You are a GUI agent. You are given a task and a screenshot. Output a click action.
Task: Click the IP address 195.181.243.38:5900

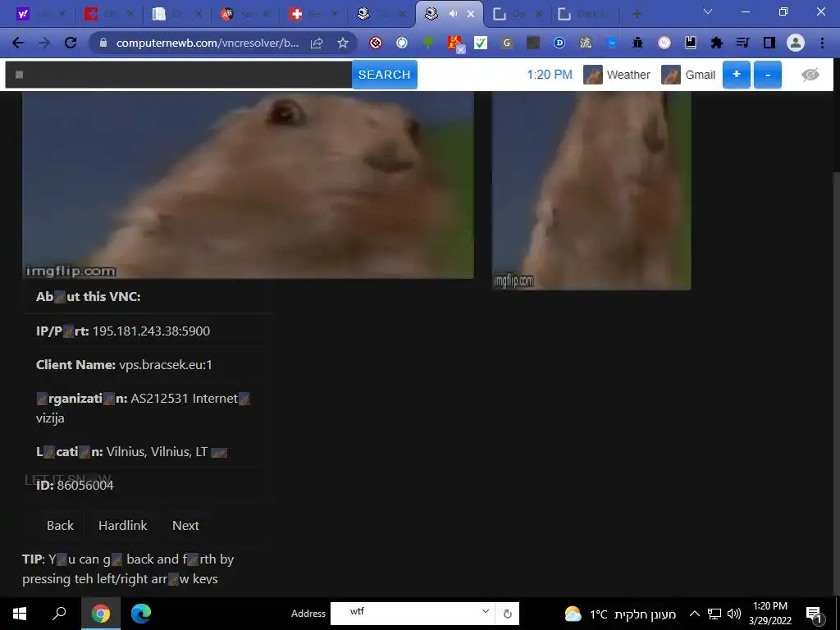151,331
